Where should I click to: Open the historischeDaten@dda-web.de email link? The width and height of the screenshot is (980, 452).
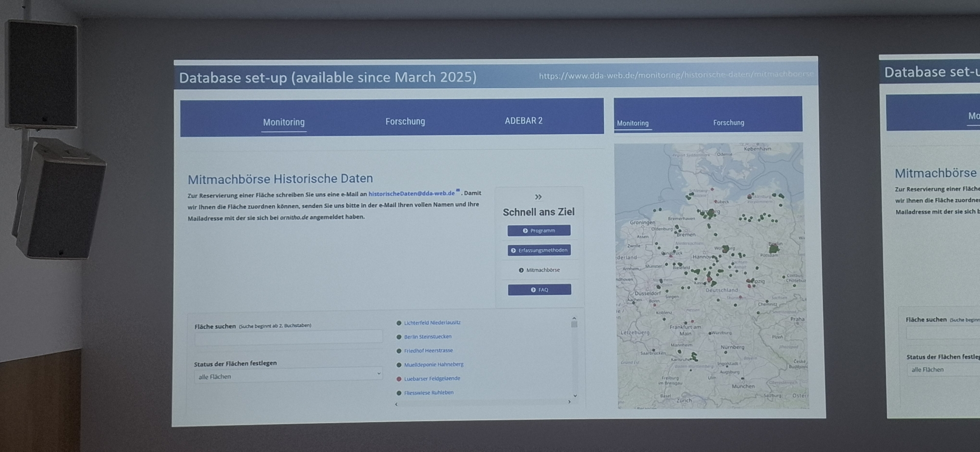[x=411, y=193]
